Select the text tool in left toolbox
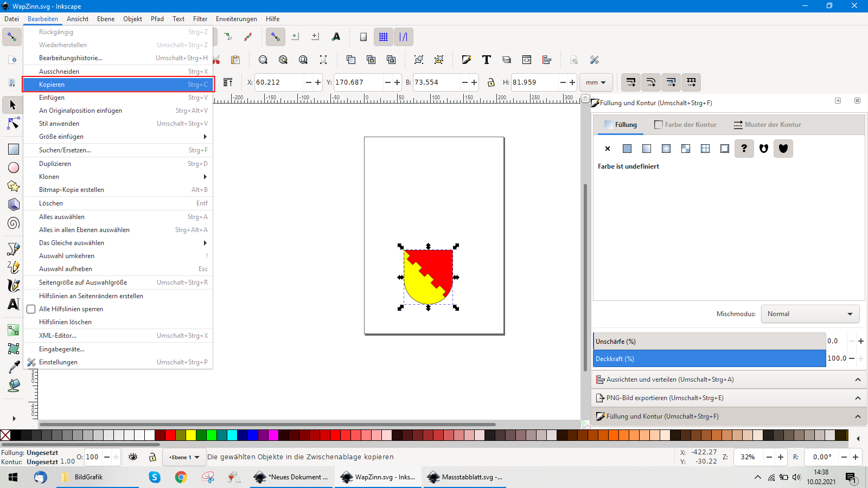The height and width of the screenshot is (488, 868). (14, 304)
